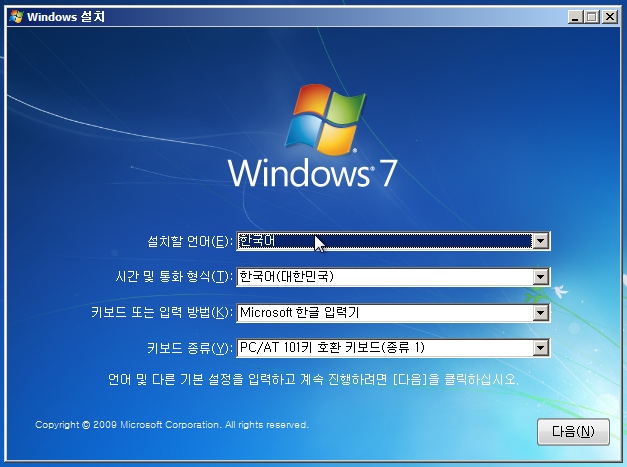Minimize the Windows 설치 window
Image resolution: width=627 pixels, height=467 pixels.
click(x=575, y=17)
